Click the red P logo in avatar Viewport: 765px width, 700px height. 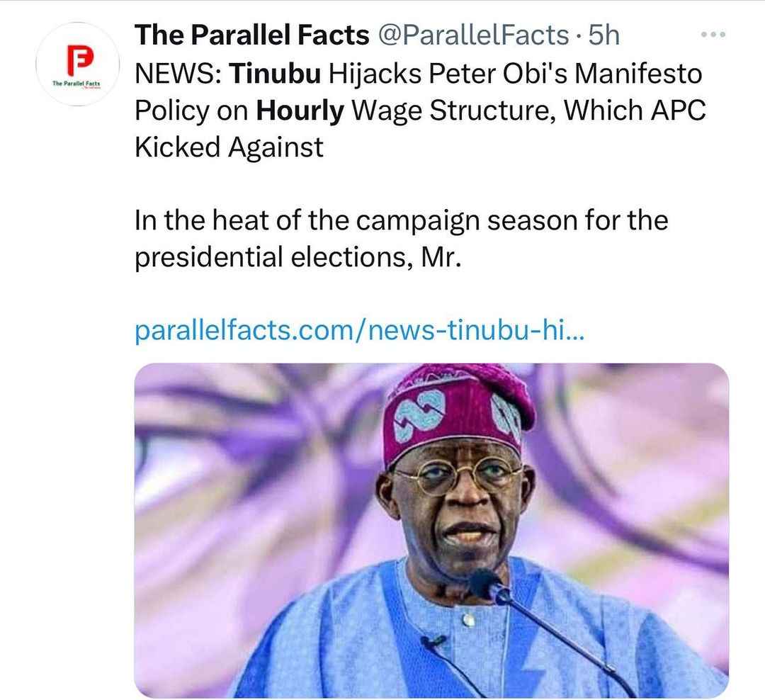pos(79,60)
